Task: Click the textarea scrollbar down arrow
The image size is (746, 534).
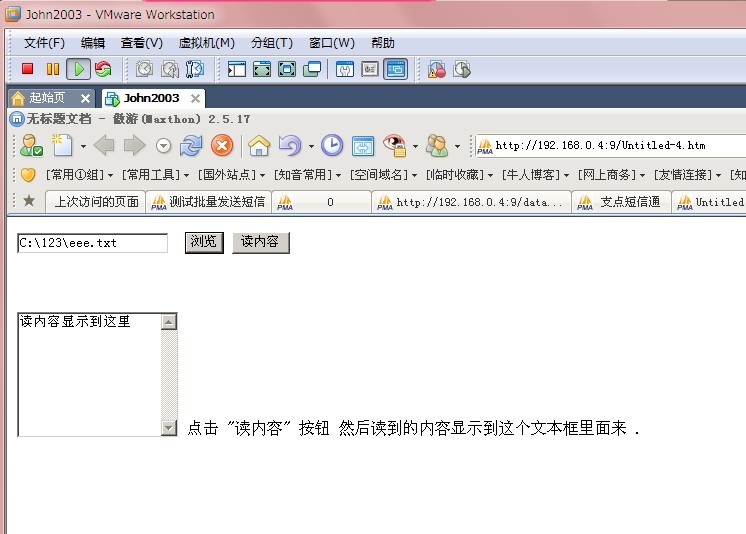Action: tap(169, 428)
